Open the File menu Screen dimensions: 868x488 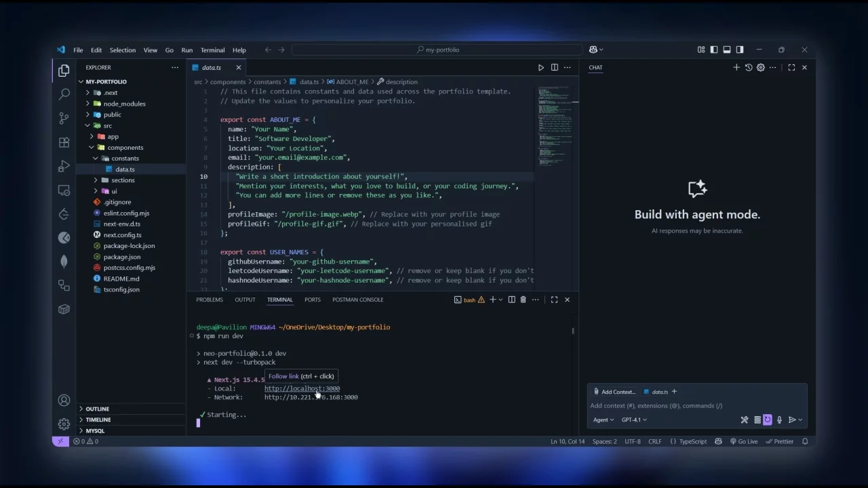(x=78, y=49)
